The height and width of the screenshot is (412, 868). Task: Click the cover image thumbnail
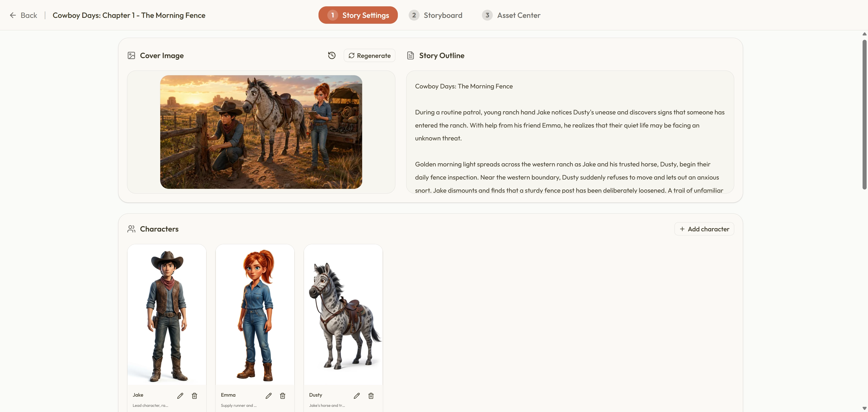pyautogui.click(x=261, y=132)
